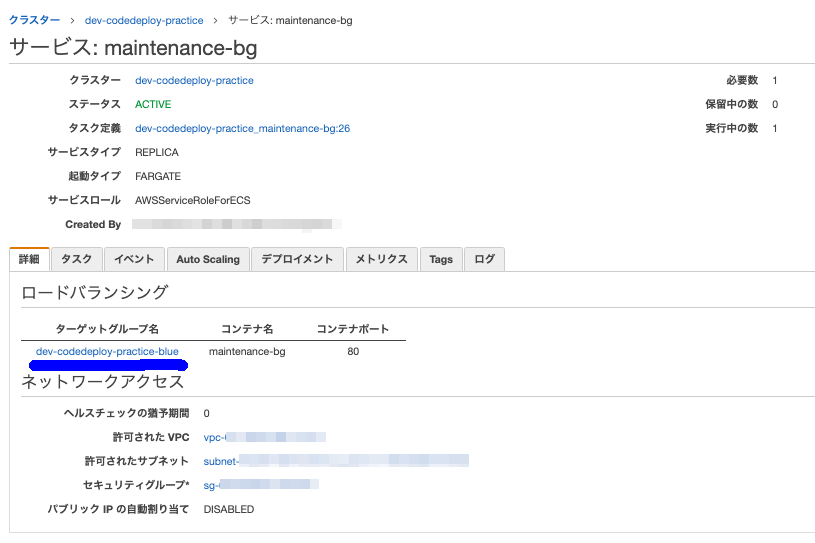Viewport: 815px width, 543px height.
Task: Click the コンテナ名 column header
Action: (x=247, y=329)
